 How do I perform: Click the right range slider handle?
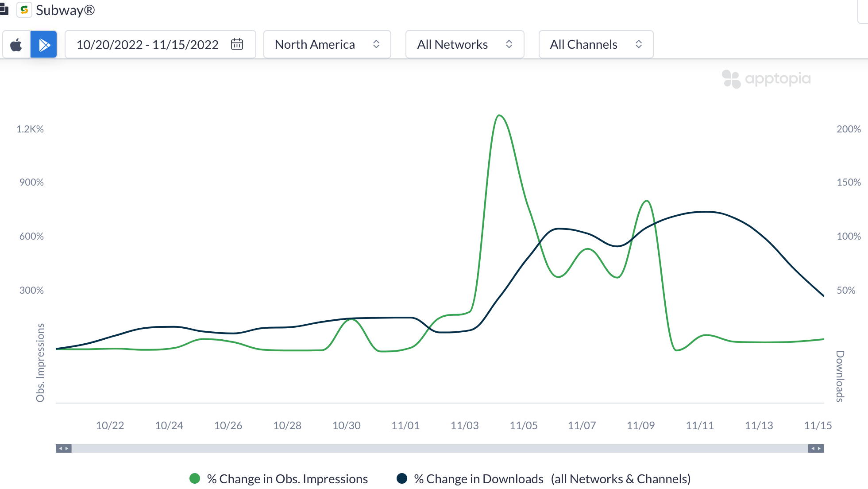816,448
